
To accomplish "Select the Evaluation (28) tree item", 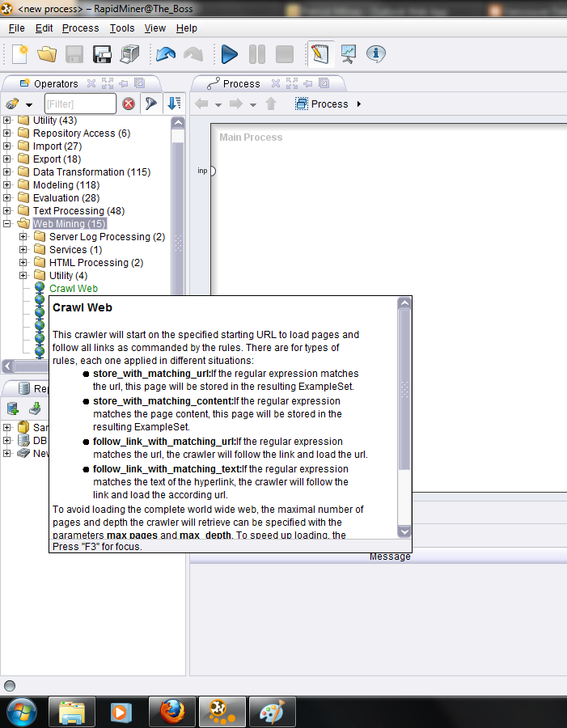I will coord(66,198).
